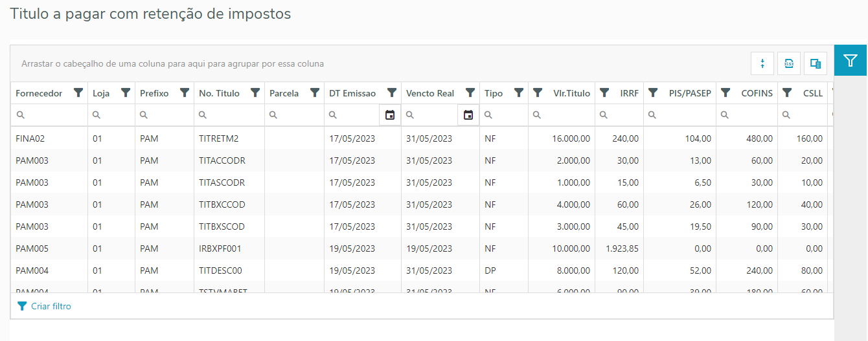Viewport: 868px width, 341px height.
Task: Open Fornecedor column filter funnel
Action: click(x=78, y=93)
